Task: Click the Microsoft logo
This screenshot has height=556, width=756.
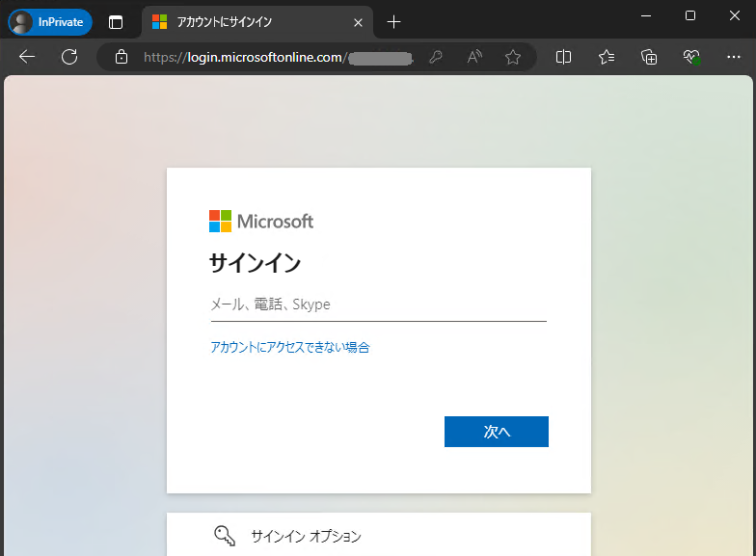Action: click(x=260, y=222)
